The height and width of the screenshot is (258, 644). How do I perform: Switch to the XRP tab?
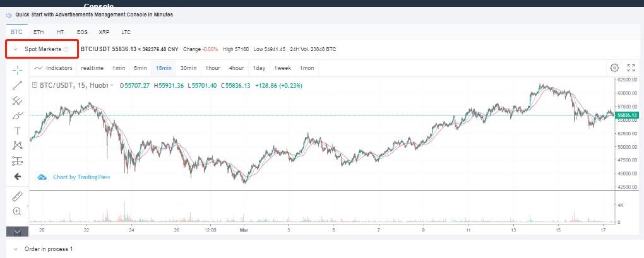coord(104,32)
